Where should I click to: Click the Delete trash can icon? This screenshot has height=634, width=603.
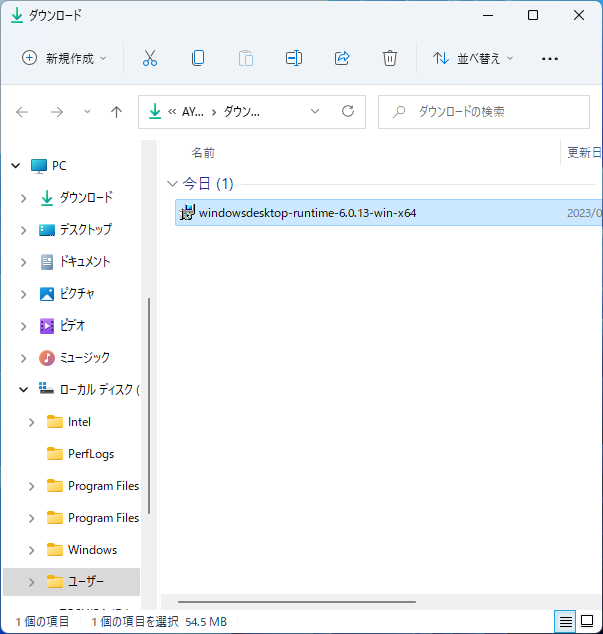pos(389,59)
